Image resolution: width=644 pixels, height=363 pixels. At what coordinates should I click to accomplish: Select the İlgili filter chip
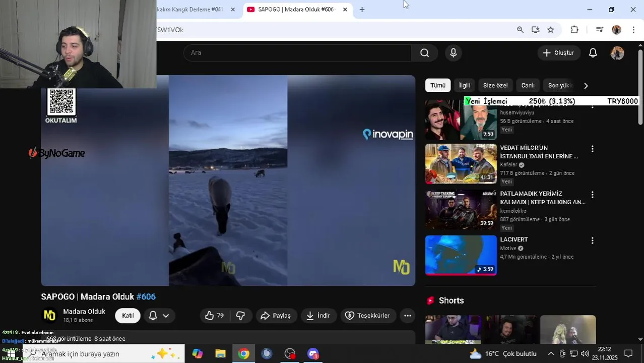464,86
